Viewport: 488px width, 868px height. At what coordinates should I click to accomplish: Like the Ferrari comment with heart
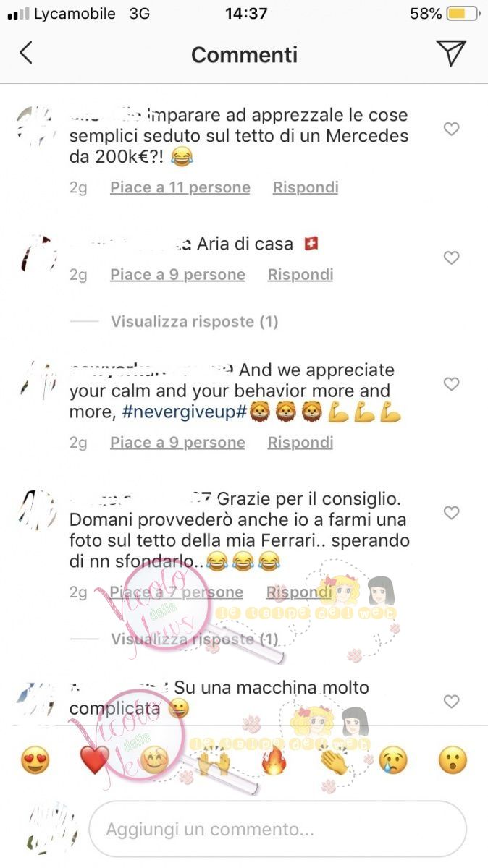pyautogui.click(x=451, y=513)
